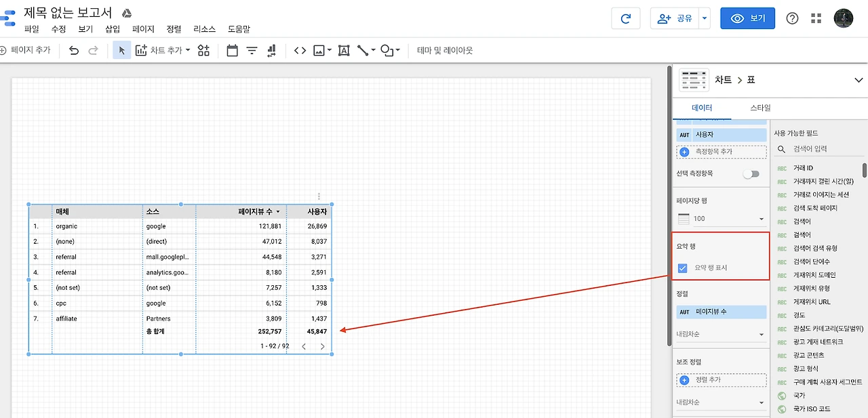The image size is (868, 418).
Task: Select the 검색 도착 페이지 field
Action: (x=815, y=208)
